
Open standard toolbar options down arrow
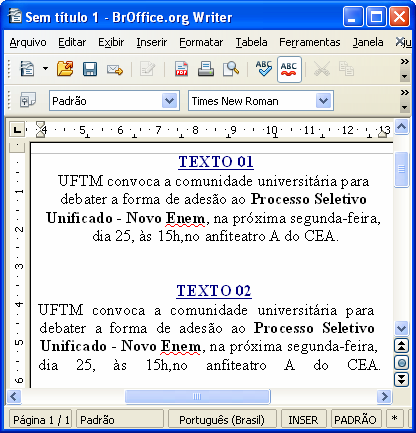(x=404, y=77)
